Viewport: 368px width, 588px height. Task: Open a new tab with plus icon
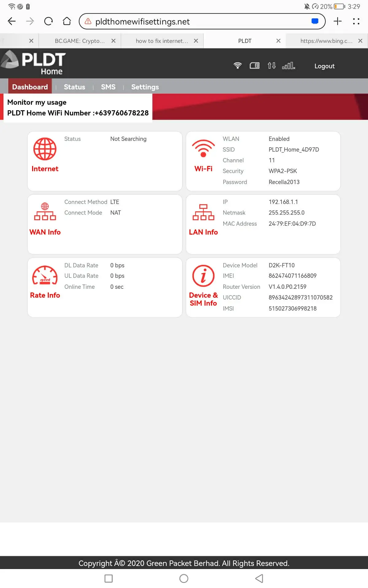point(338,21)
